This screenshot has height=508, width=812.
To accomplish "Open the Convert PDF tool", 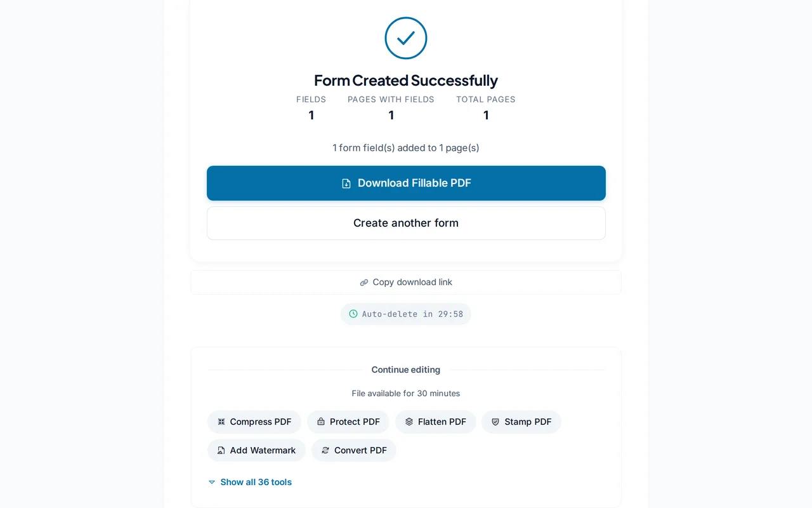I will click(x=353, y=450).
